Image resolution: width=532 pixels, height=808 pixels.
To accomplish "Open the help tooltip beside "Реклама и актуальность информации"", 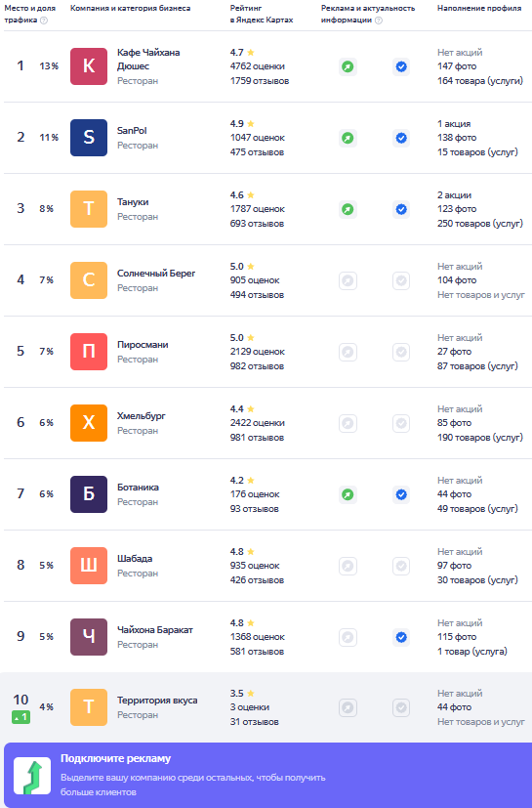I will pos(379,21).
